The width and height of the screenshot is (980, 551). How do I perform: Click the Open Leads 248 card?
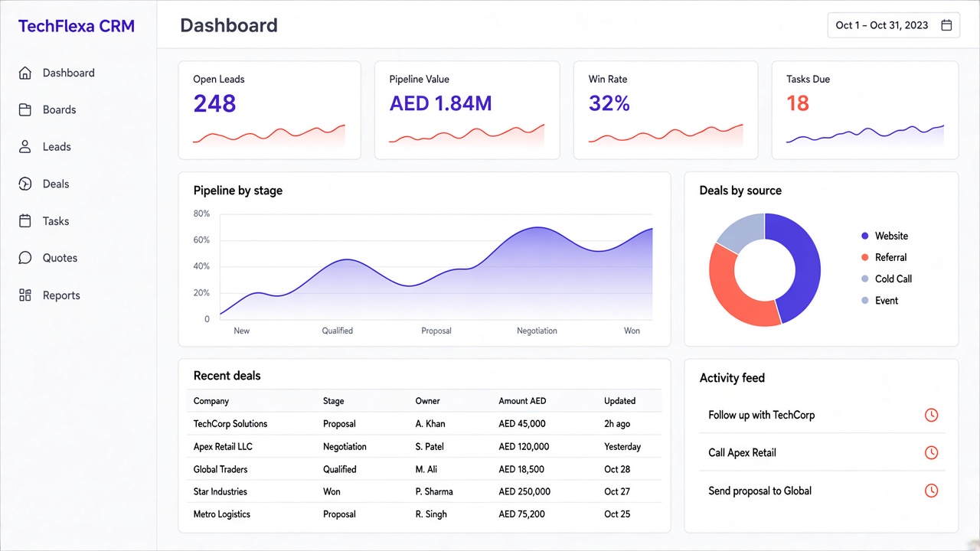pos(269,110)
